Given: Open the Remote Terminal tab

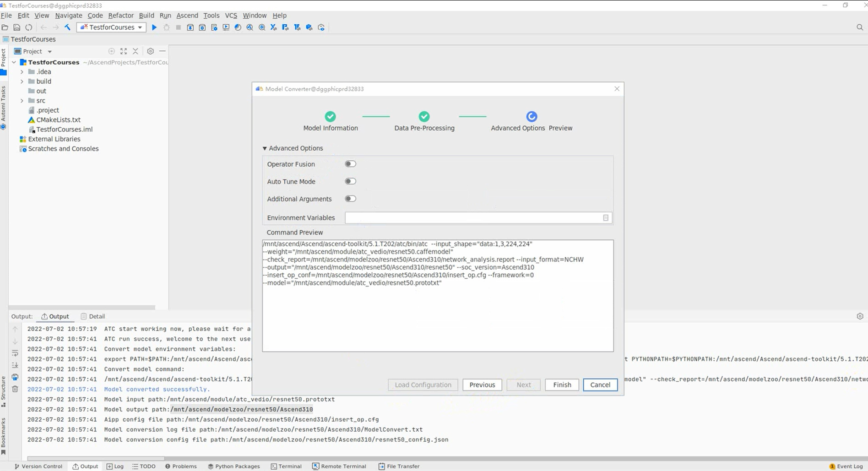Looking at the screenshot, I should click(339, 466).
